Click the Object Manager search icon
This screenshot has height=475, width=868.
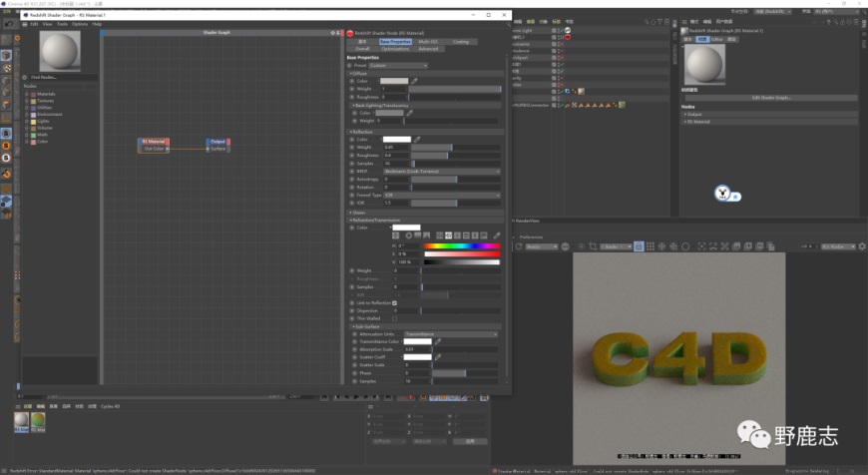pyautogui.click(x=647, y=22)
